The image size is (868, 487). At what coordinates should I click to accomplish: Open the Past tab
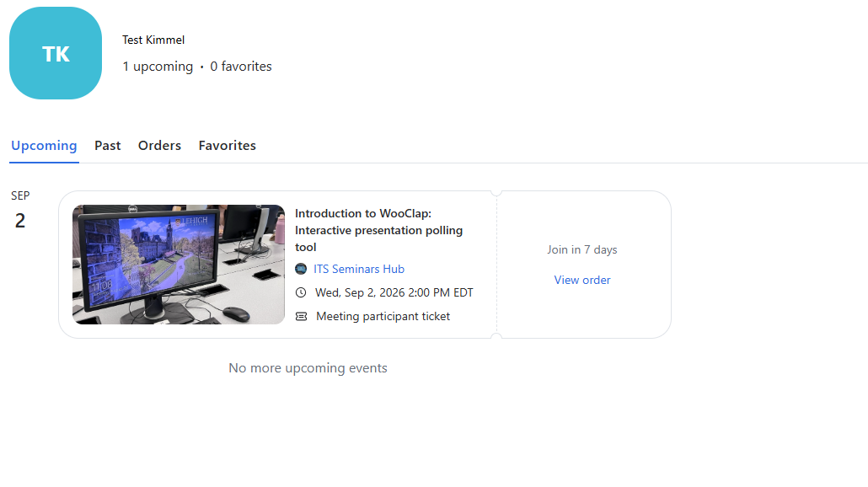tap(107, 146)
